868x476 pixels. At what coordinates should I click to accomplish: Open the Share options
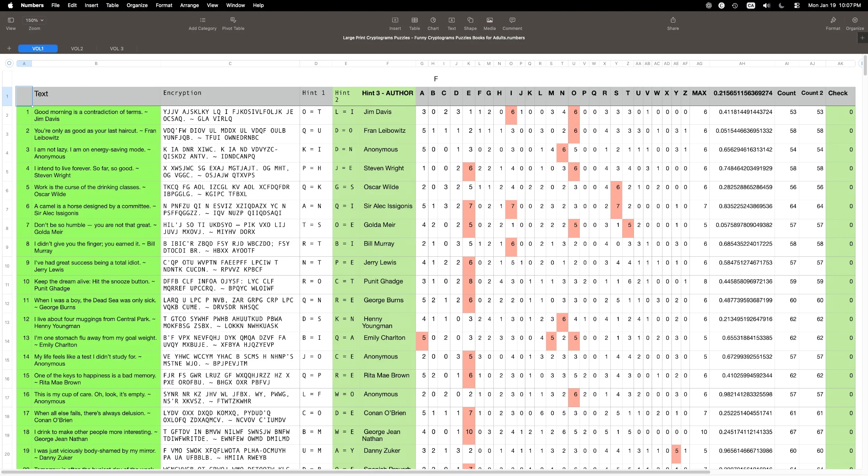click(x=673, y=20)
